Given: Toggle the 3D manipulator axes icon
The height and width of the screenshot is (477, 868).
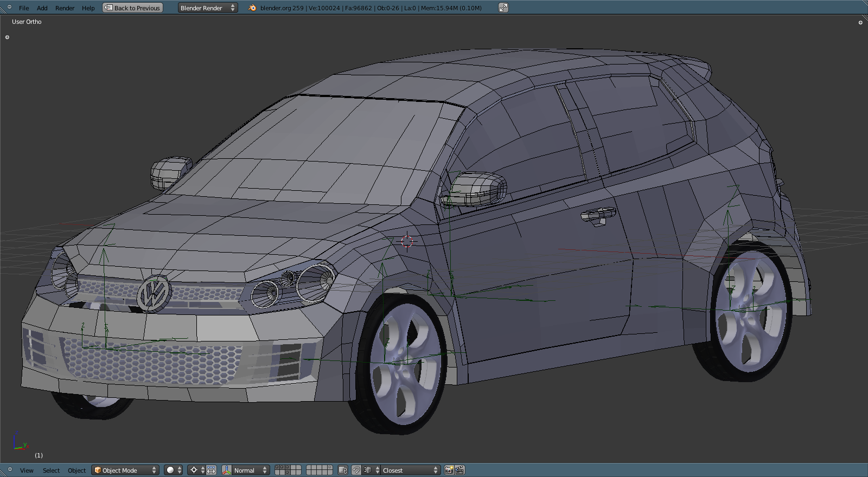Looking at the screenshot, I should (227, 470).
